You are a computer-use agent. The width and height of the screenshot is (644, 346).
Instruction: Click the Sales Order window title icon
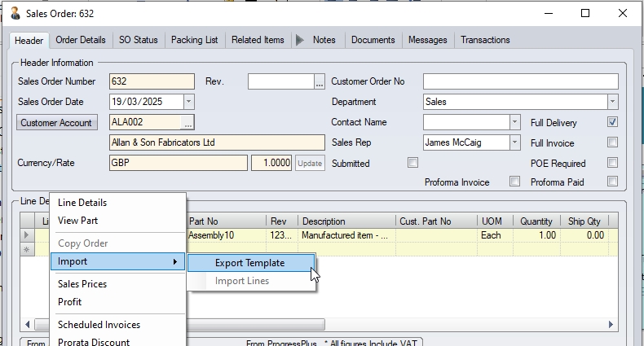click(x=15, y=13)
